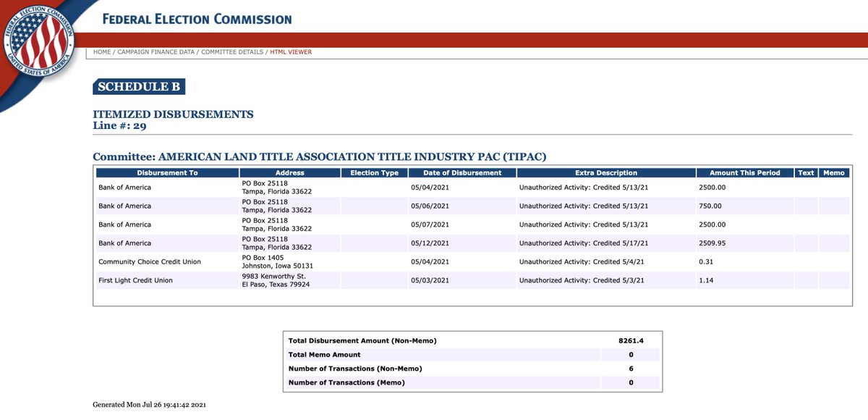Click the Election Type column header
Screen dimensions: 868x420
[374, 173]
